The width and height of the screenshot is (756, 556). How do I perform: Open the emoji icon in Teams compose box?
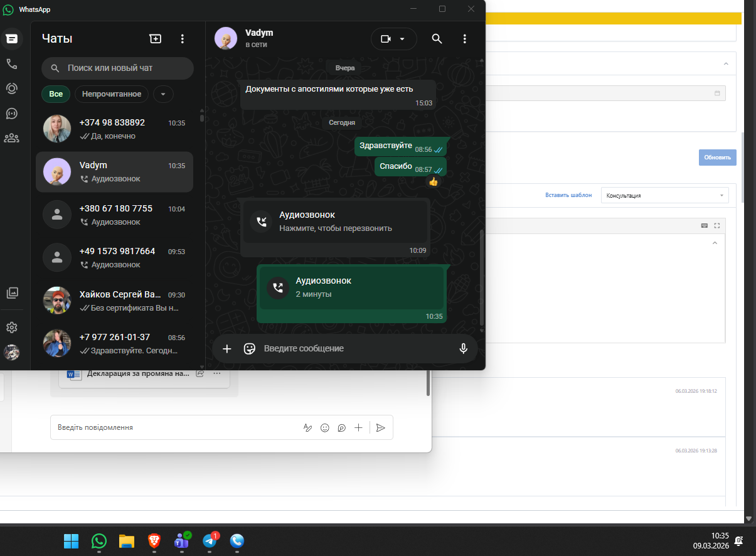325,427
